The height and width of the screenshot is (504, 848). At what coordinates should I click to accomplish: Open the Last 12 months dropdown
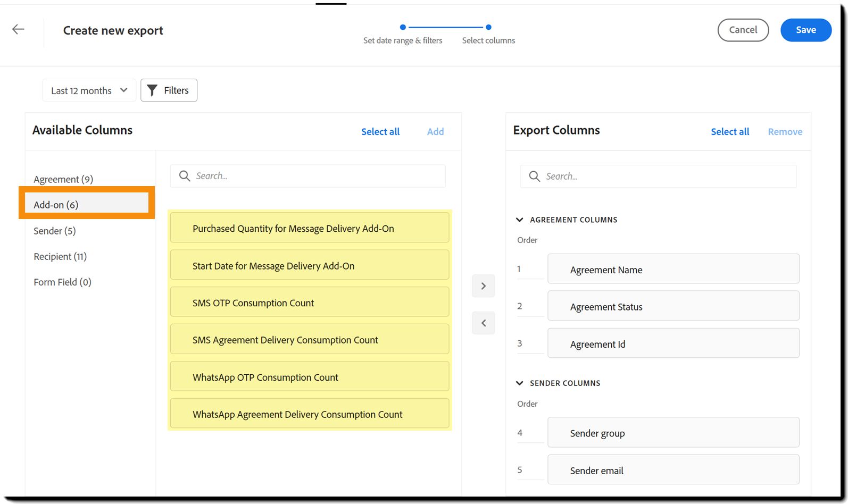coord(89,90)
